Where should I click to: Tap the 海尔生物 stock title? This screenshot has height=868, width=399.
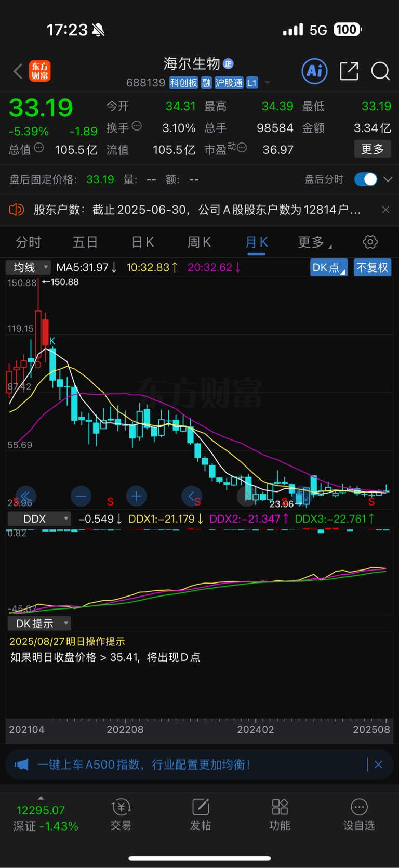click(x=192, y=63)
